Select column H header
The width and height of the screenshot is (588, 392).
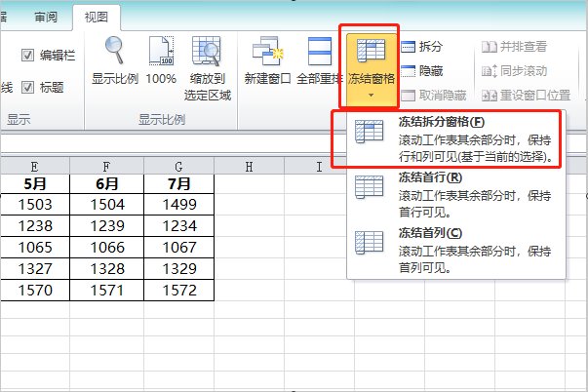(249, 166)
